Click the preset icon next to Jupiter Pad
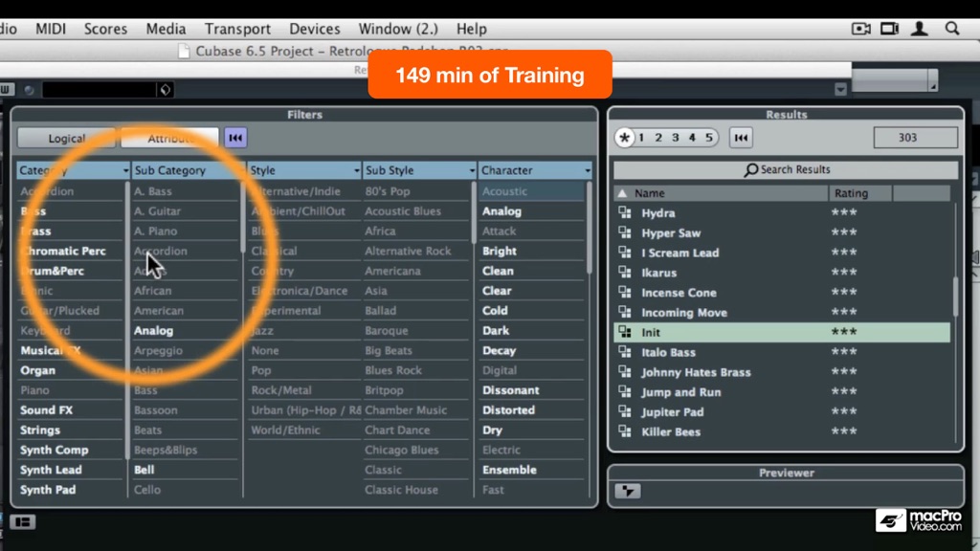Image resolution: width=980 pixels, height=551 pixels. (624, 411)
